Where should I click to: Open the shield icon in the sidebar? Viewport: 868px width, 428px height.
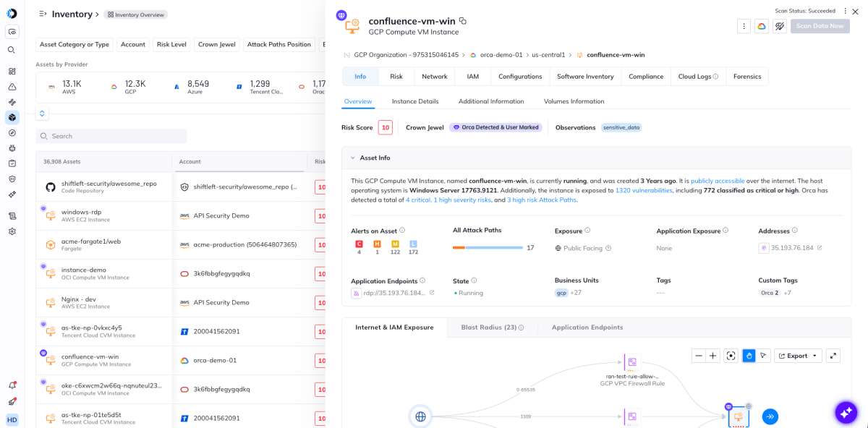click(12, 179)
